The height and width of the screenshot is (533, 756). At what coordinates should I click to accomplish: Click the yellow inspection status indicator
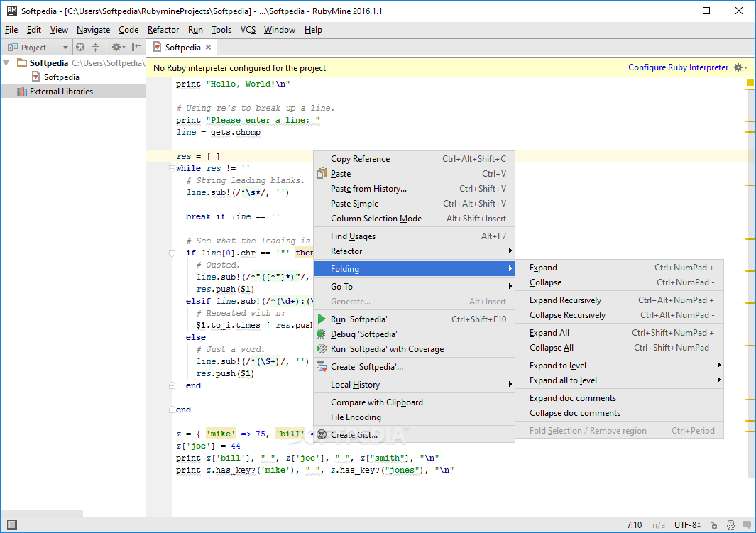point(750,83)
